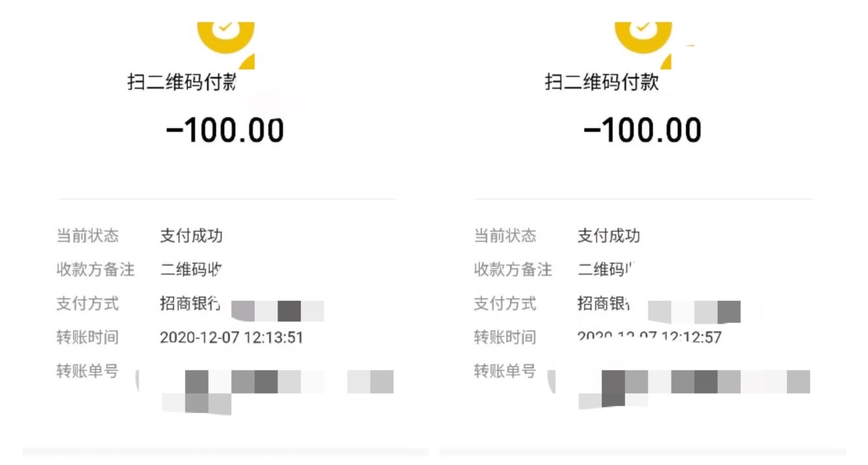The width and height of the screenshot is (868, 465).
Task: Click the 支付方式 label on the right receipt
Action: pos(505,303)
